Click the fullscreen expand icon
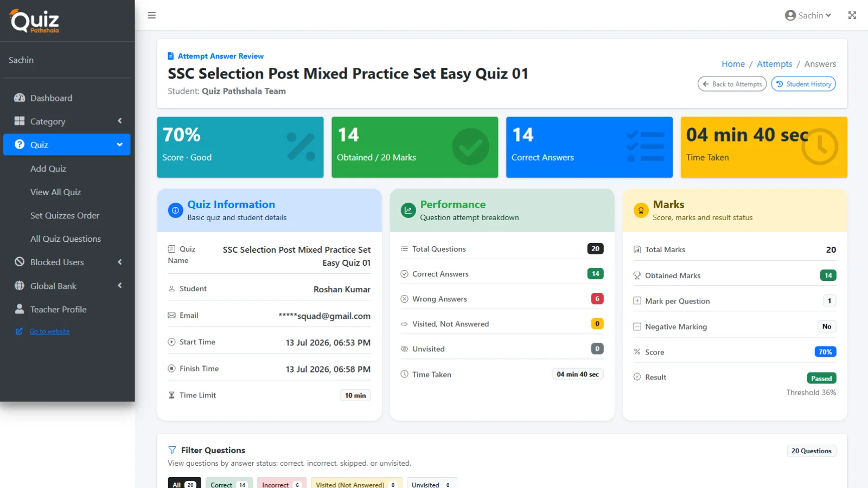The height and width of the screenshot is (488, 868). [852, 15]
